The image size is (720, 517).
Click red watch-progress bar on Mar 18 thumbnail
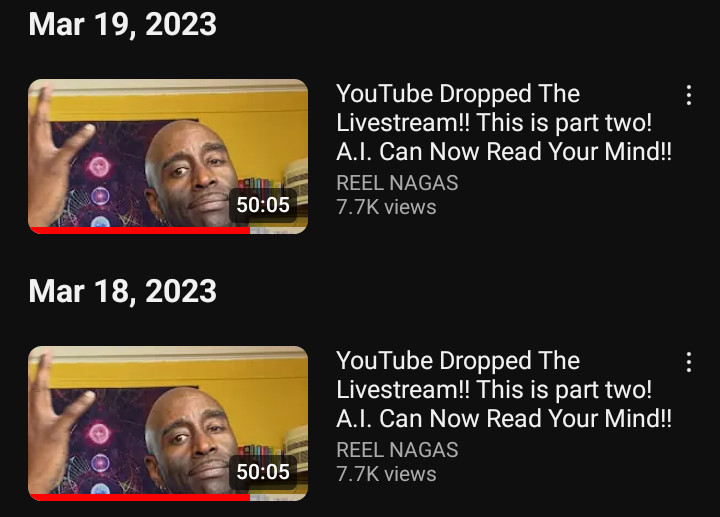click(x=139, y=497)
